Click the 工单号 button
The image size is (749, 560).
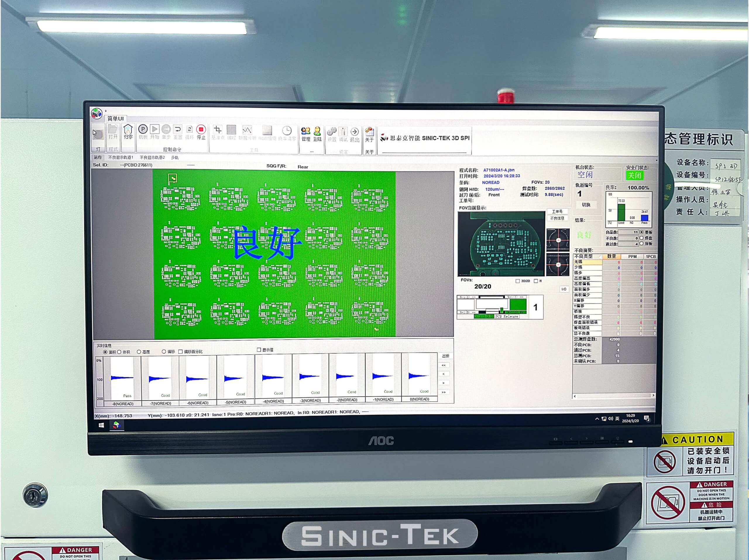click(x=557, y=211)
